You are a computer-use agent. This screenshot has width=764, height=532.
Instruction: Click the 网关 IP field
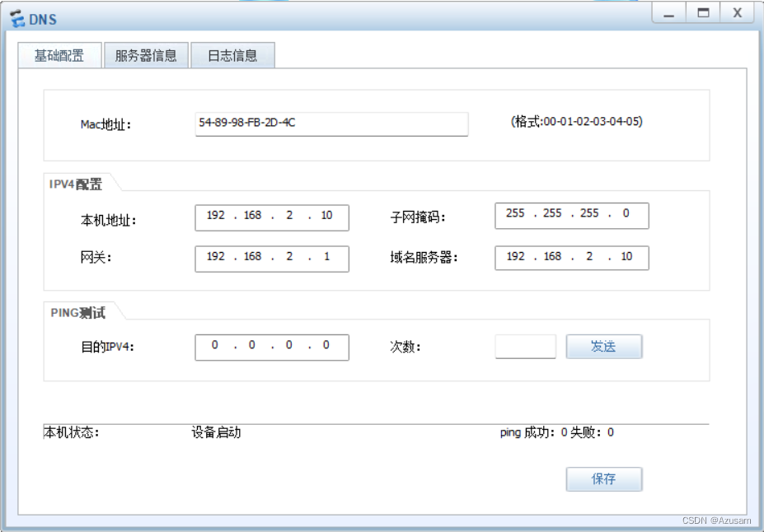(272, 259)
